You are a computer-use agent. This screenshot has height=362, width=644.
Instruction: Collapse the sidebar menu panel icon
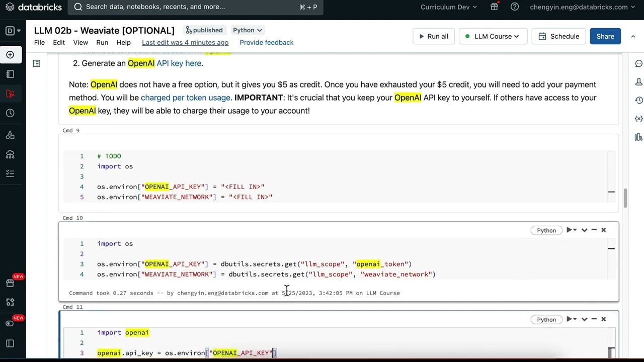coord(10,343)
